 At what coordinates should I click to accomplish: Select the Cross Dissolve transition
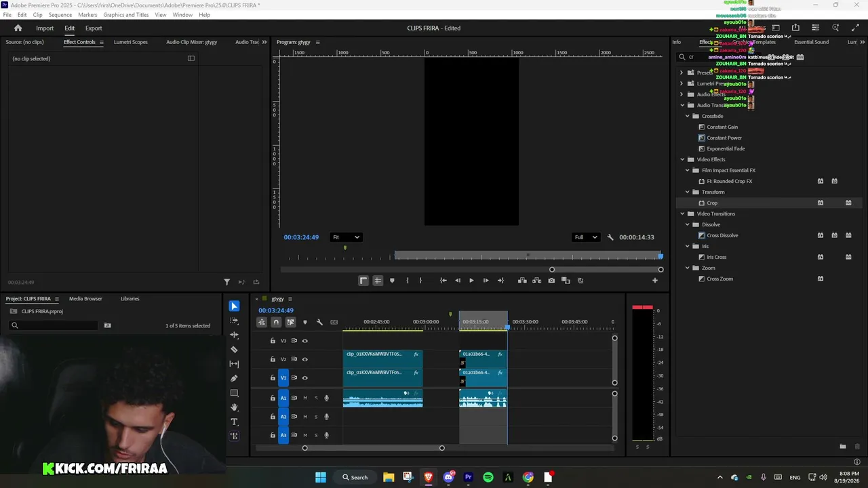722,235
